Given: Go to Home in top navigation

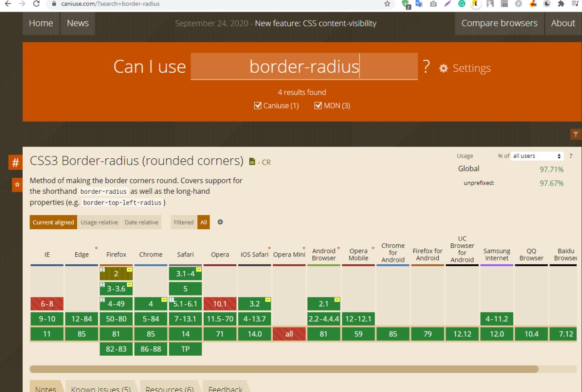Looking at the screenshot, I should [x=41, y=23].
